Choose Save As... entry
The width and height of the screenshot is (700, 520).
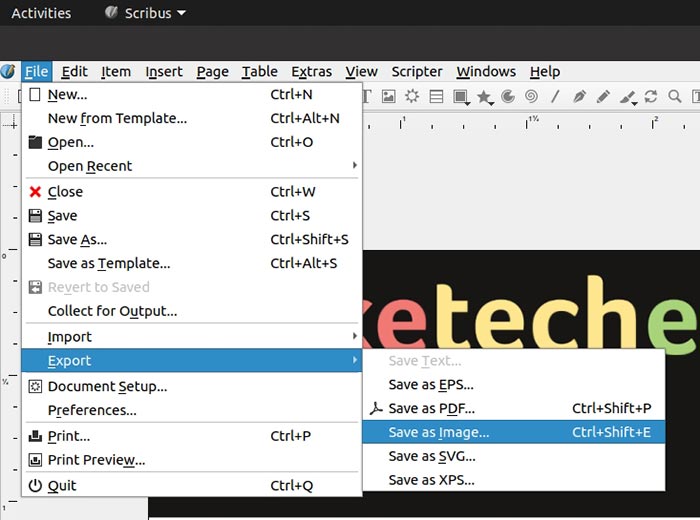pyautogui.click(x=192, y=240)
